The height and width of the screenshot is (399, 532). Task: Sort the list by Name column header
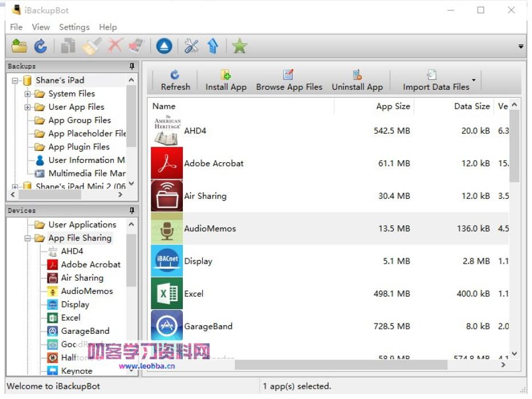point(242,106)
